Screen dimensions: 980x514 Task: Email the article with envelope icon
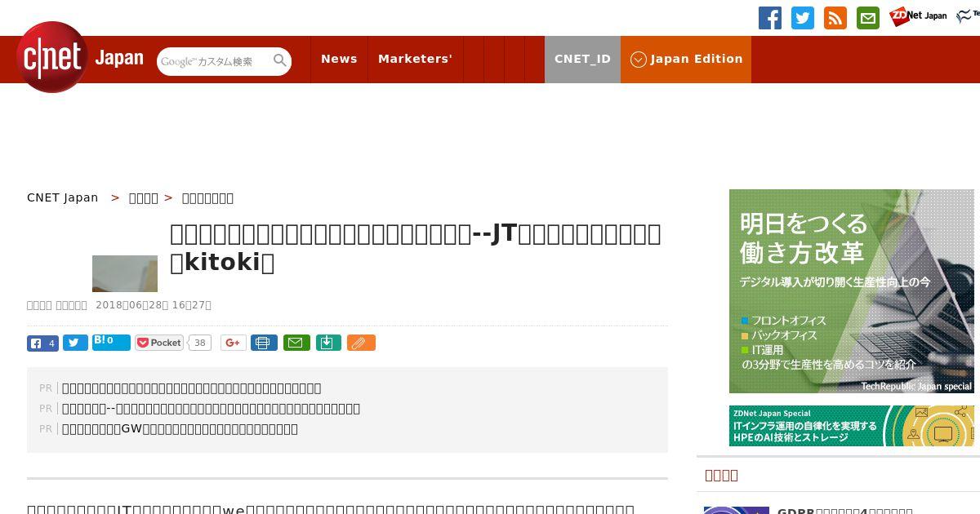point(296,343)
